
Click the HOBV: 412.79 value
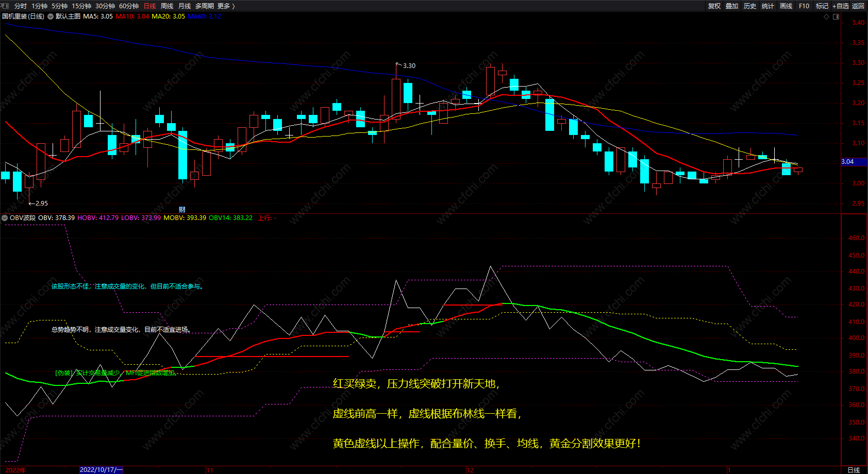click(98, 218)
